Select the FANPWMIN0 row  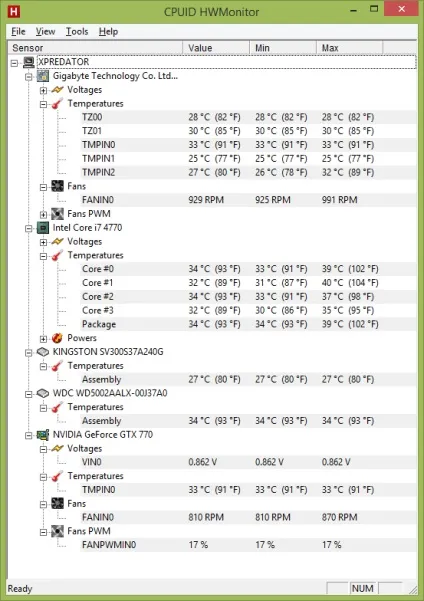click(248, 545)
